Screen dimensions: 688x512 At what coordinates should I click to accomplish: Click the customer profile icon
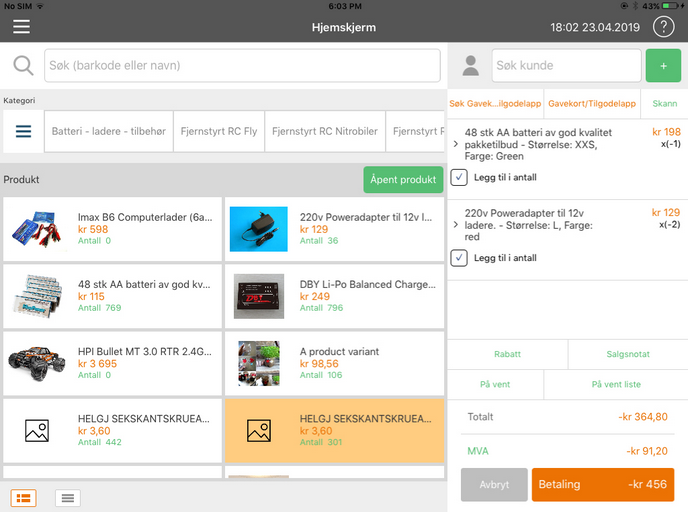point(469,66)
